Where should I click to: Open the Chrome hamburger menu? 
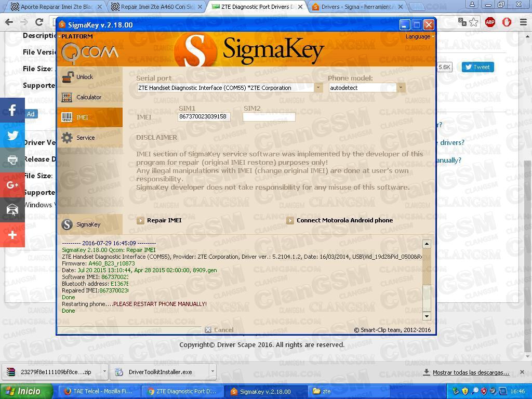[524, 22]
